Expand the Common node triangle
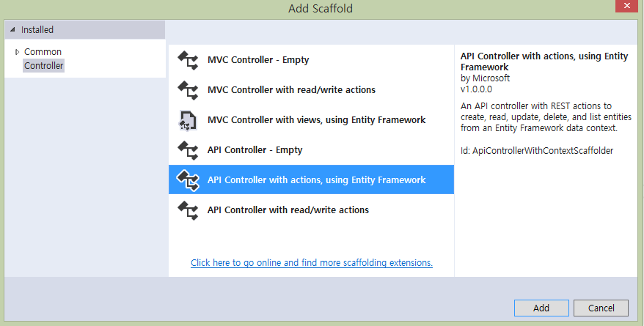 coord(18,52)
